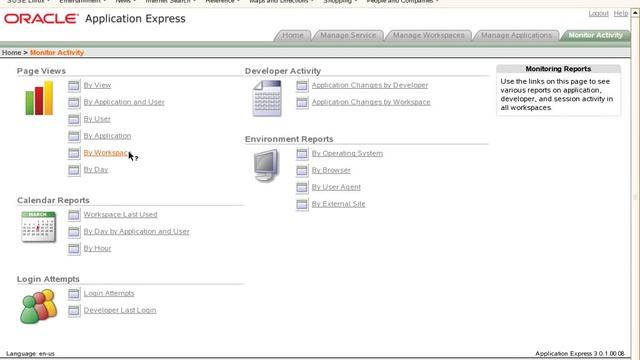Open the Manage Applications tab
640x360 pixels.
516,36
